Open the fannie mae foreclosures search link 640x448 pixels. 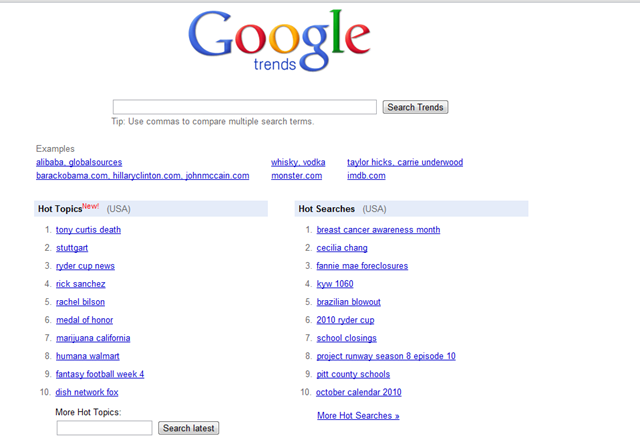(362, 266)
